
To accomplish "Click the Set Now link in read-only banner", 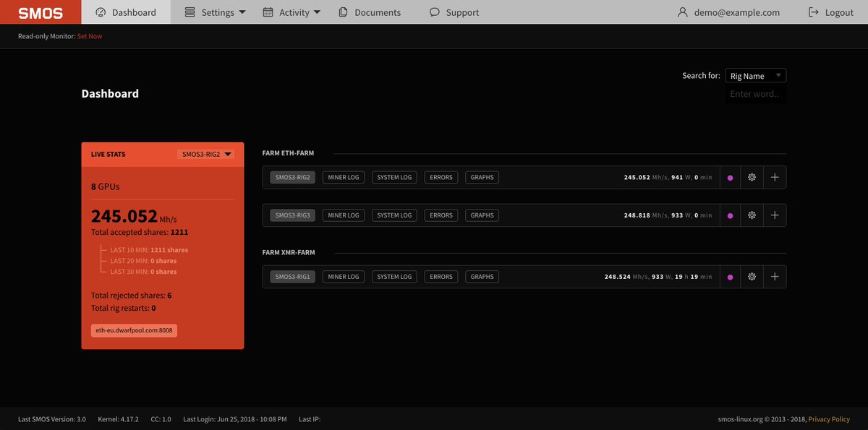I will [x=89, y=35].
